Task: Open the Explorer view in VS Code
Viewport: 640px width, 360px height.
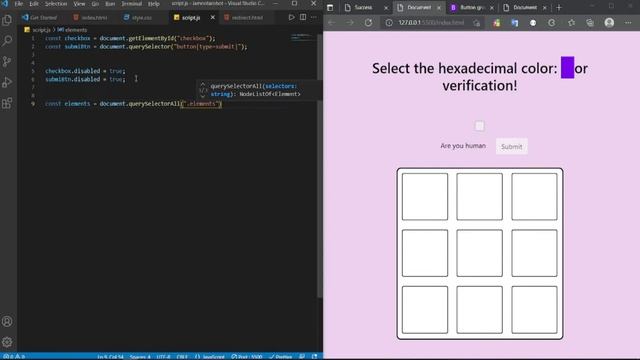Action: [x=7, y=20]
